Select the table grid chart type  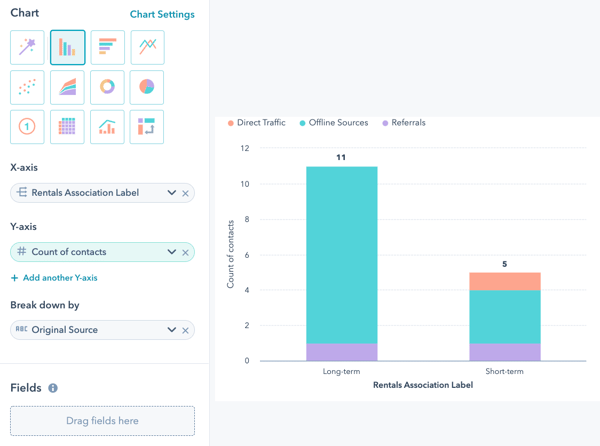click(x=67, y=127)
